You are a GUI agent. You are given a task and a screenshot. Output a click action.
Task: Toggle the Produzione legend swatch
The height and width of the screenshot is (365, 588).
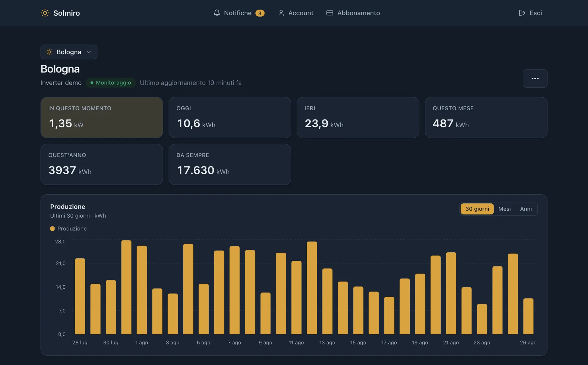pyautogui.click(x=52, y=229)
